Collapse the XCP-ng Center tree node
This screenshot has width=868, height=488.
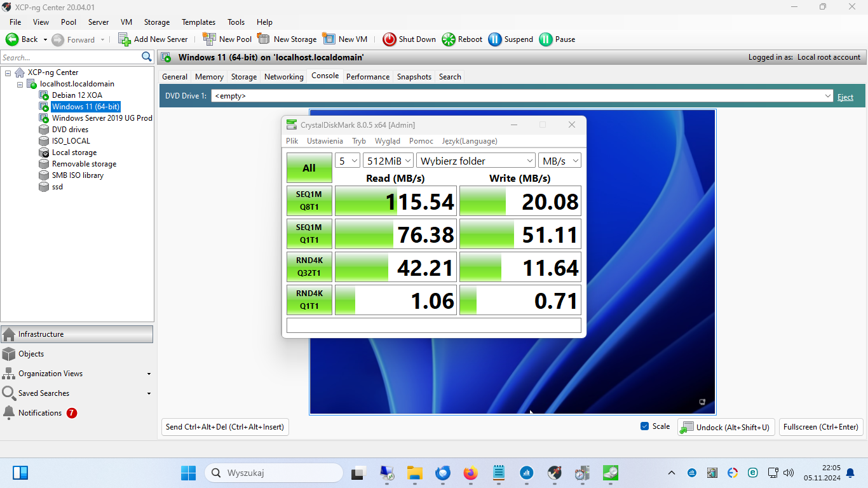point(8,72)
